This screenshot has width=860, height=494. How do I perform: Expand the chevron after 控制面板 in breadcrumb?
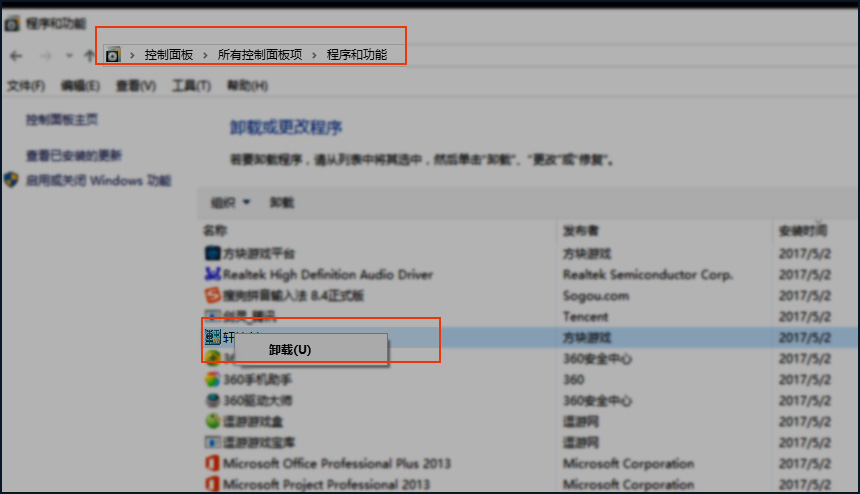tap(205, 55)
